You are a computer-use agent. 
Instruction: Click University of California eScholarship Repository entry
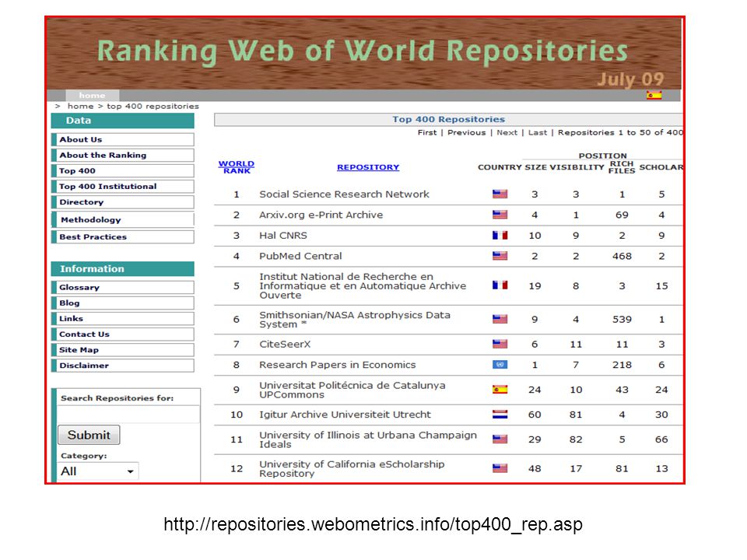click(x=352, y=468)
